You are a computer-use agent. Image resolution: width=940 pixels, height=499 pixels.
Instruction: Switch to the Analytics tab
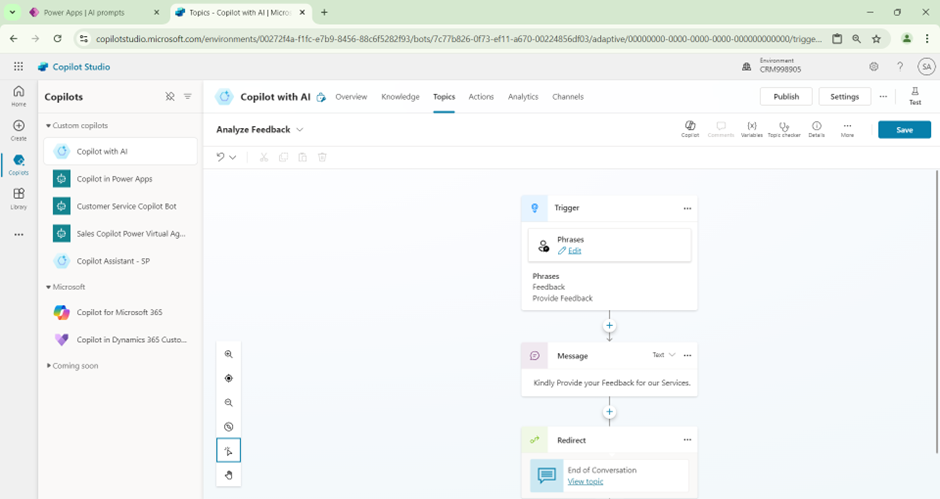point(523,97)
